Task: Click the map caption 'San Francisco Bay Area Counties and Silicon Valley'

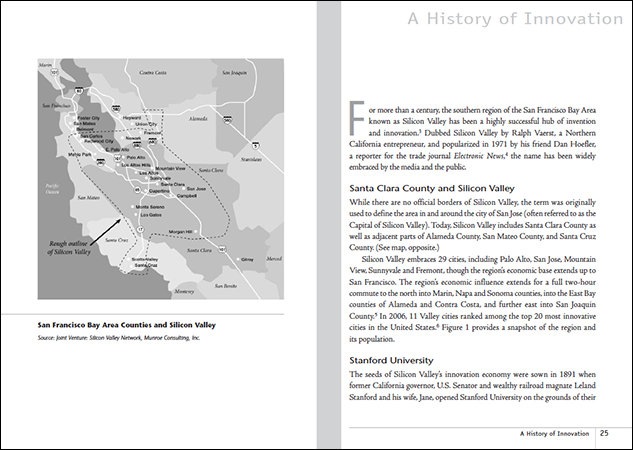Action: click(x=127, y=325)
